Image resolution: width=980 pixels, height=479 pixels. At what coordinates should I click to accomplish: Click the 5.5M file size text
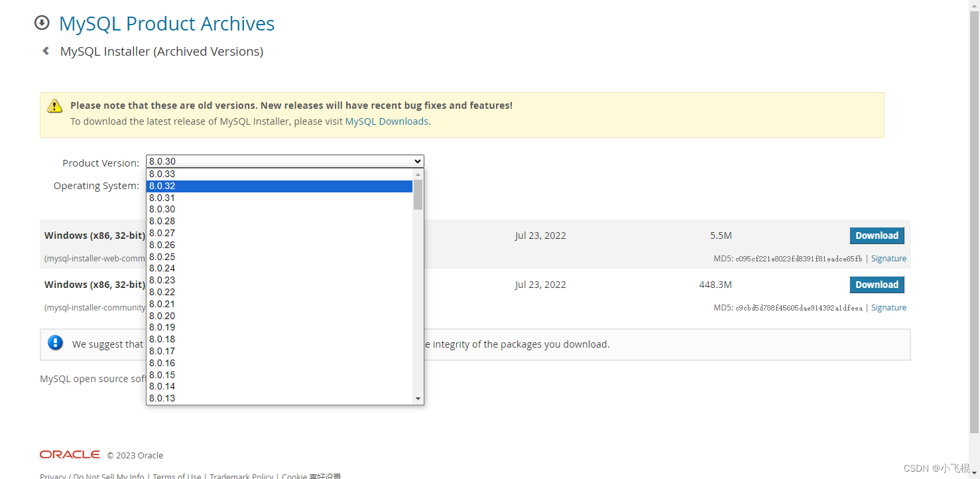pyautogui.click(x=721, y=236)
